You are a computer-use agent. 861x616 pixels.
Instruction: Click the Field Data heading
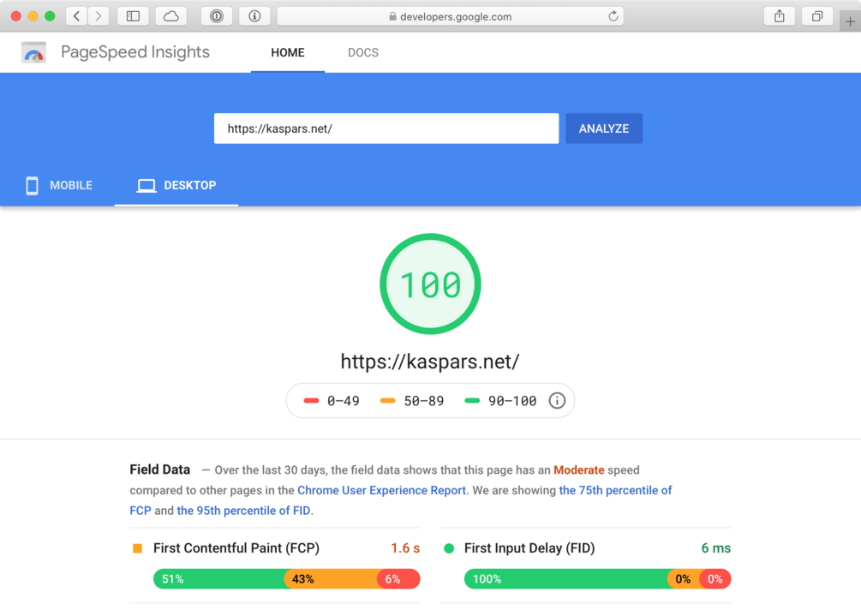pyautogui.click(x=160, y=469)
